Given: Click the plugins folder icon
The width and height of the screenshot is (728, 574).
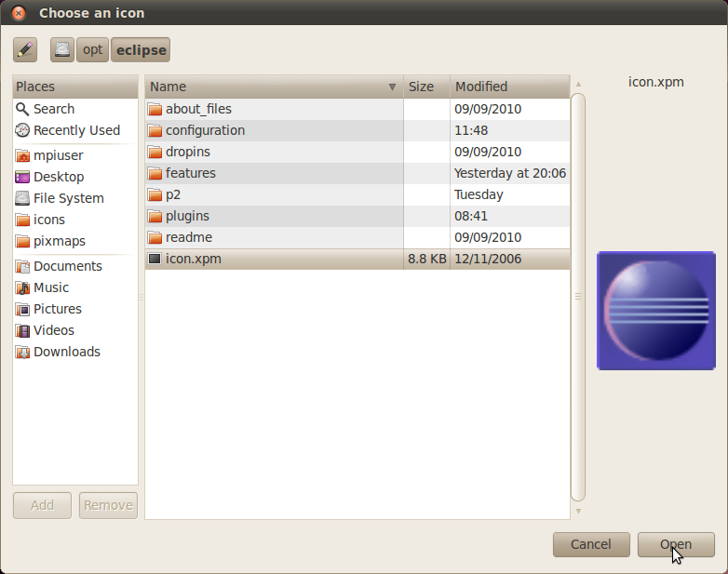Looking at the screenshot, I should click(155, 216).
